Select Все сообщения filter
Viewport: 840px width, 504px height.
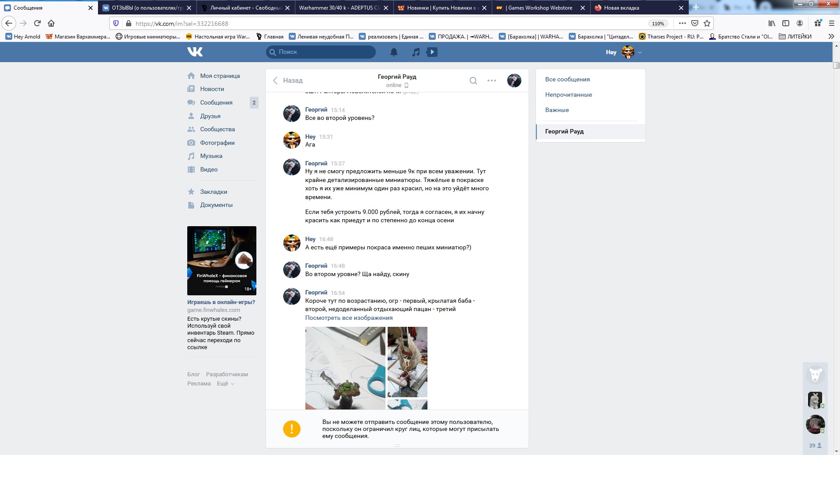click(x=590, y=79)
